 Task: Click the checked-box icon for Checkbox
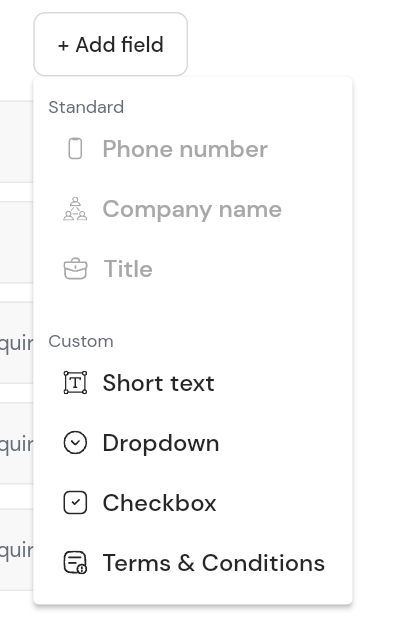coord(75,503)
